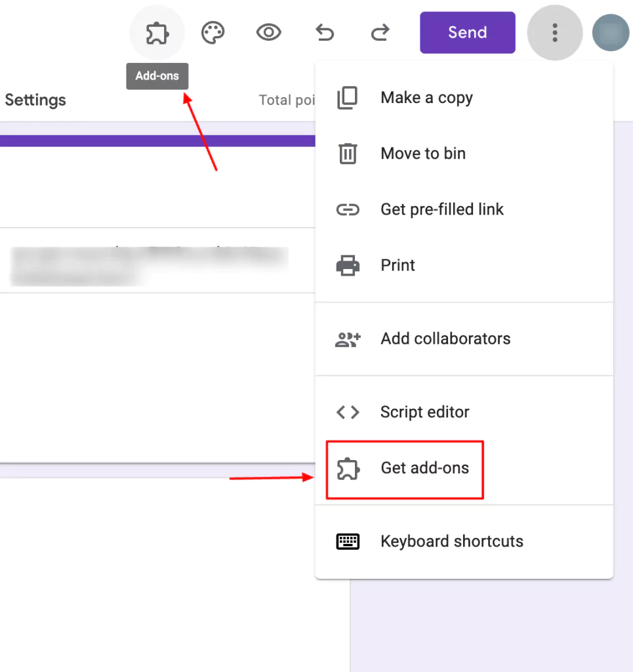Open the three-dot More options menu
This screenshot has height=672, width=633.
555,32
